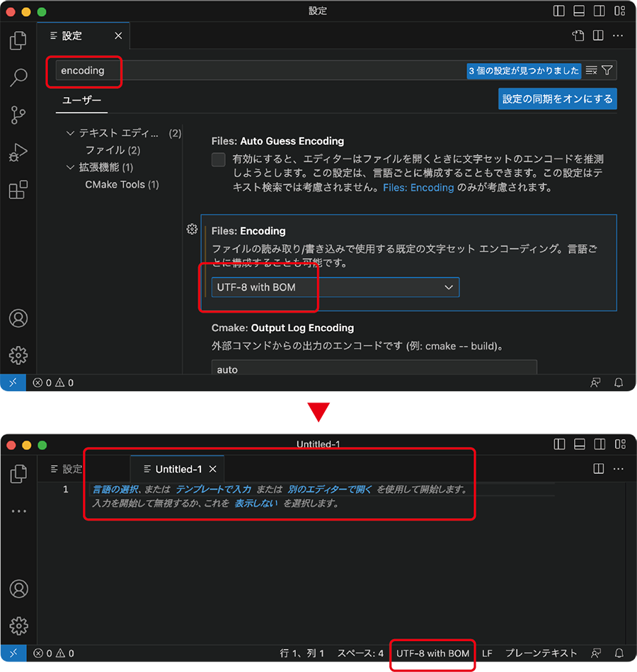
Task: Open the settings filter funnel icon
Action: [607, 70]
